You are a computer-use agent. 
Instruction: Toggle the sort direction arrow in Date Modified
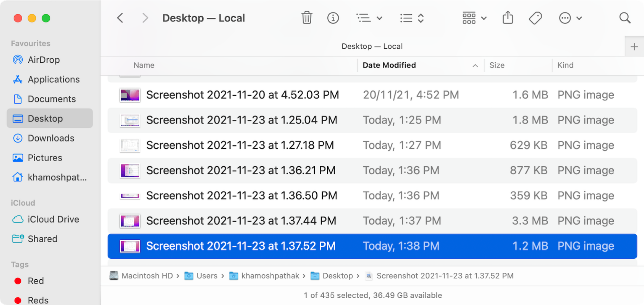(x=475, y=66)
